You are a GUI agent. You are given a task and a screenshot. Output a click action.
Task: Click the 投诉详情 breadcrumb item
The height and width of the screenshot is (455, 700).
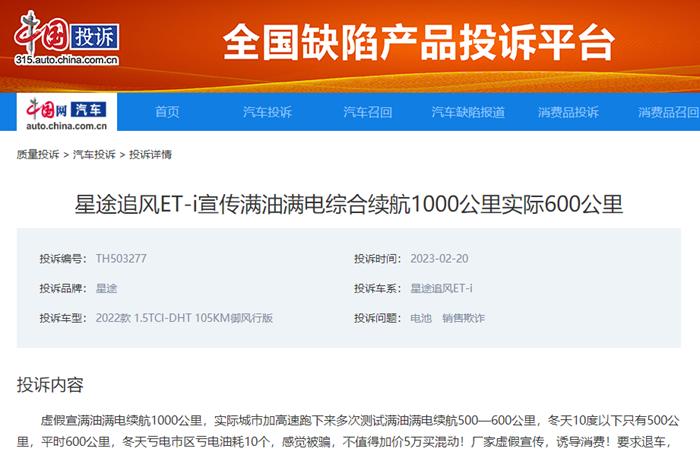tap(150, 154)
